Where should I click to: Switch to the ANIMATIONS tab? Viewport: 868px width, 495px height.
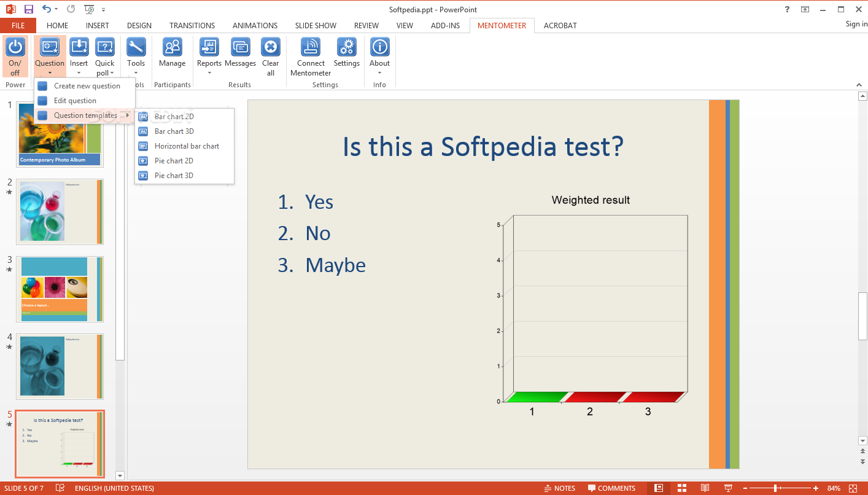tap(255, 26)
